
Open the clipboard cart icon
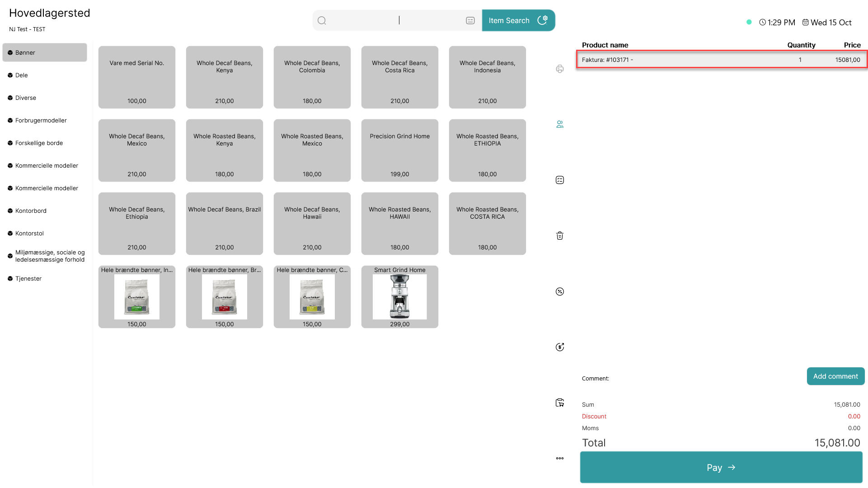click(560, 403)
